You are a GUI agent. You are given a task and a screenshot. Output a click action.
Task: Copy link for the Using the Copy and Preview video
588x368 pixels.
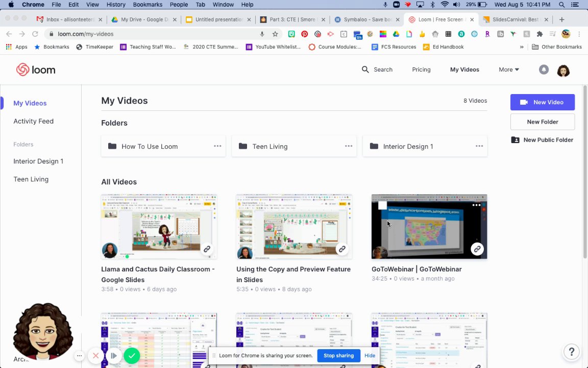pos(342,249)
